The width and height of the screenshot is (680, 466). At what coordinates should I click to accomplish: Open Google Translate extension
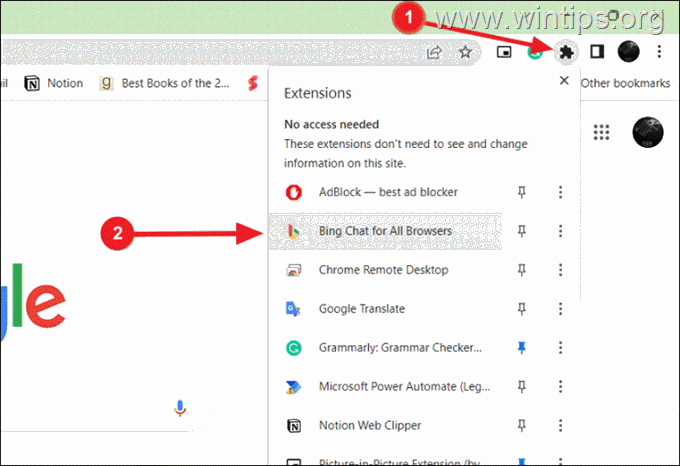coord(386,309)
